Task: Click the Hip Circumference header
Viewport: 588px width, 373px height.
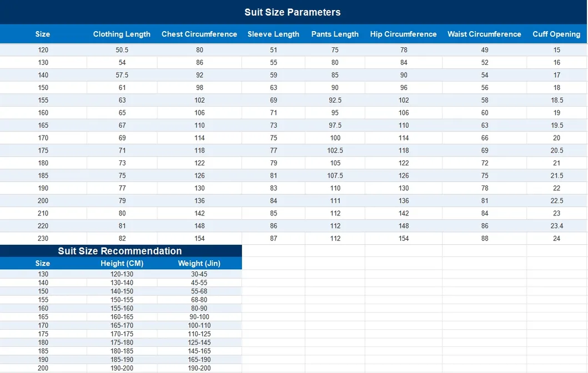Action: pyautogui.click(x=404, y=34)
